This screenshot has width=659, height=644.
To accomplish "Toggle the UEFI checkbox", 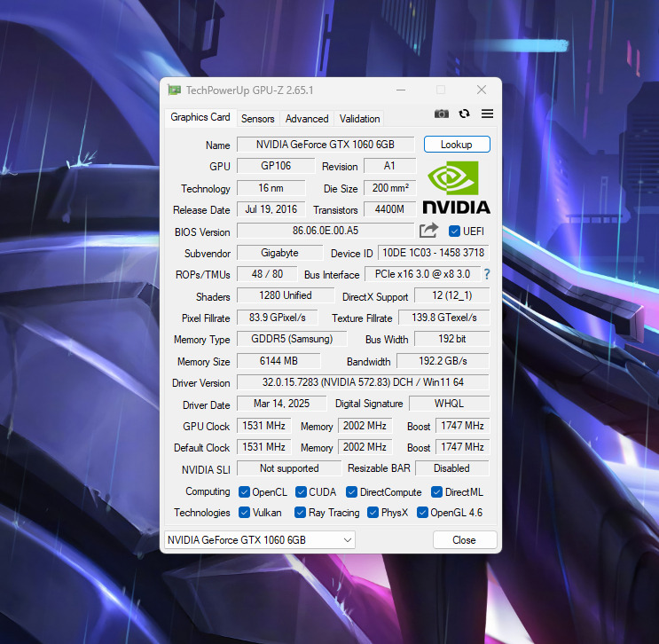I will [454, 232].
